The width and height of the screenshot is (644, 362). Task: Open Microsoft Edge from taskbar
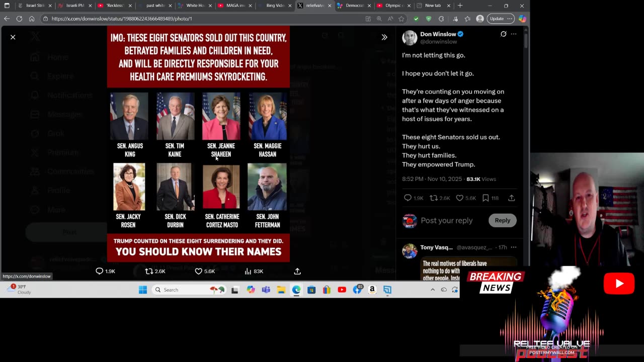tap(296, 290)
